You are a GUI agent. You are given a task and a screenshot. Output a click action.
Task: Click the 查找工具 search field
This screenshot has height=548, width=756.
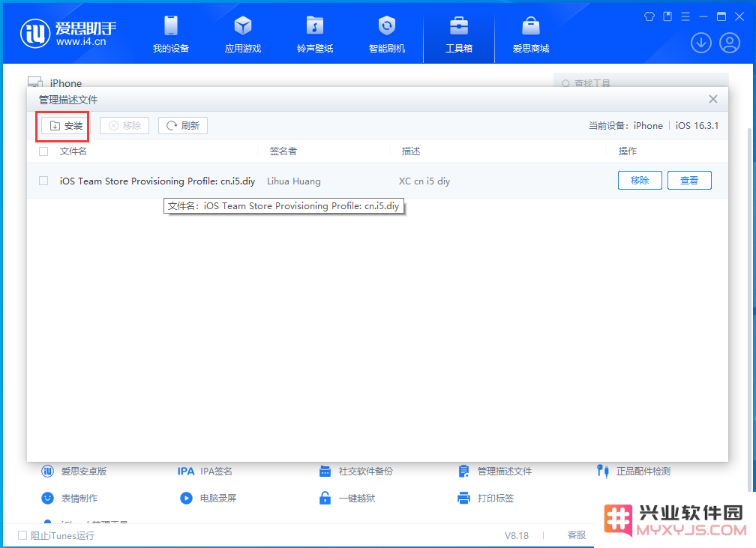click(x=641, y=80)
